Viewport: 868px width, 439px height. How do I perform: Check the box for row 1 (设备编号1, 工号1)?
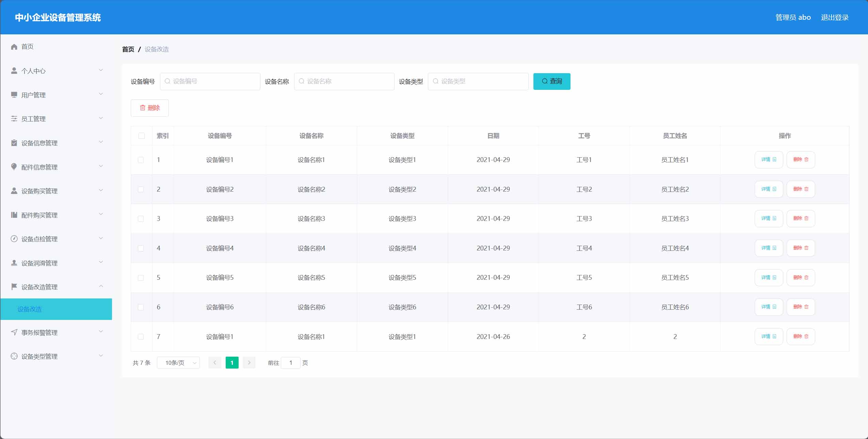pyautogui.click(x=141, y=160)
